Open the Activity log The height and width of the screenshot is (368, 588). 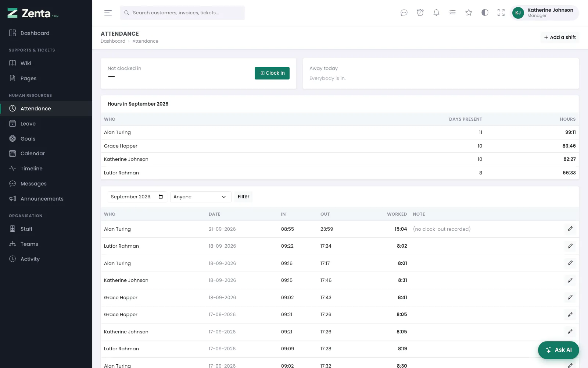click(46, 259)
